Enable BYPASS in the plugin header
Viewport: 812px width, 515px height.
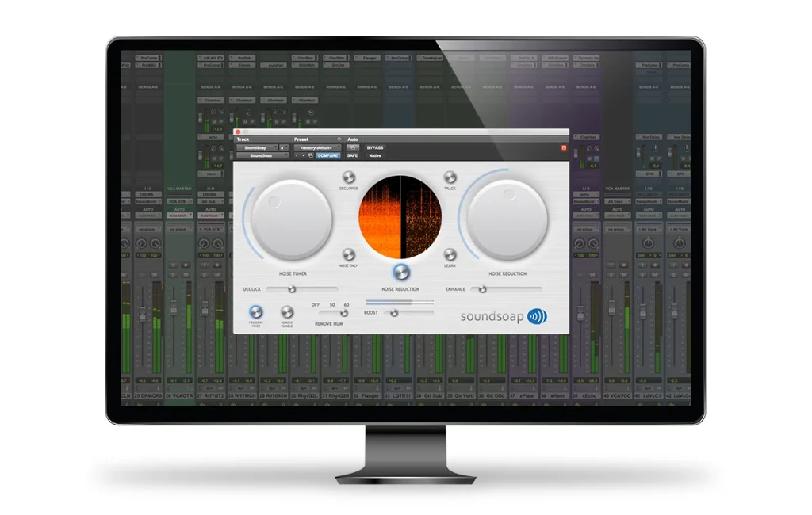375,147
